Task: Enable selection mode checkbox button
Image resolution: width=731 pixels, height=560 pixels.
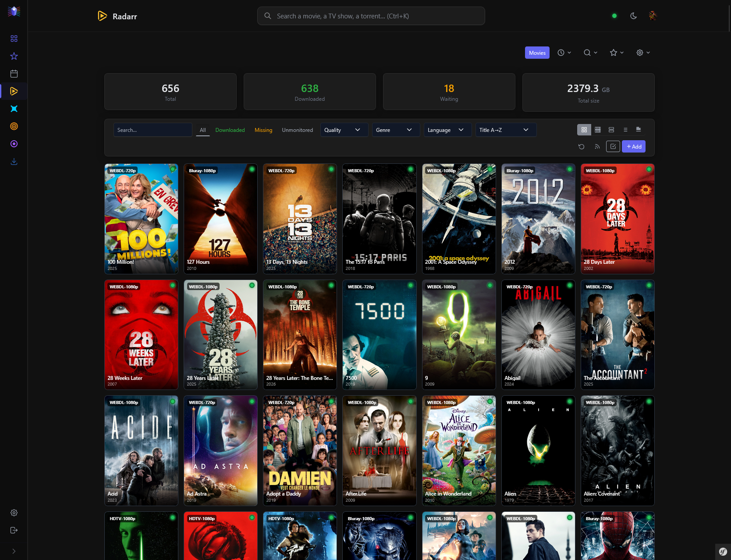Action: pos(613,146)
